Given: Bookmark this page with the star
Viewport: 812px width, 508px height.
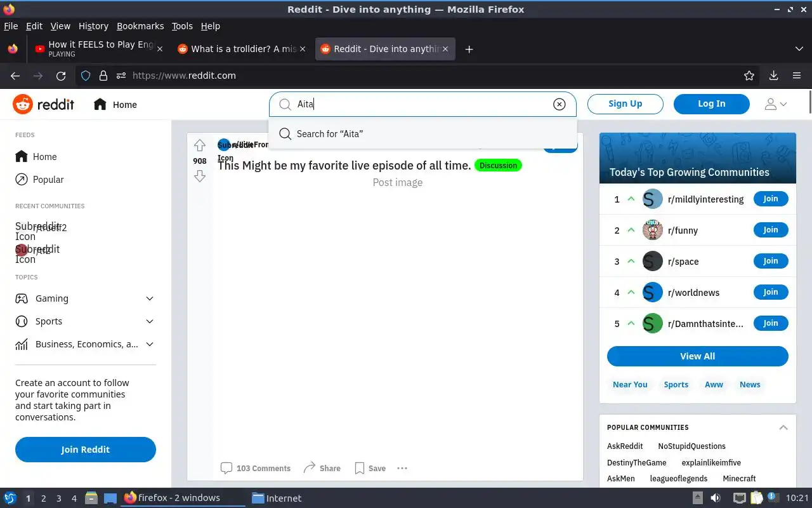Looking at the screenshot, I should click(x=749, y=76).
